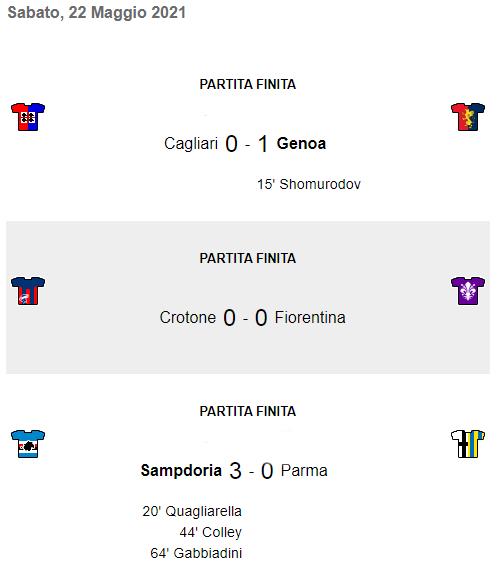The image size is (502, 583).
Task: Click the Sampdoria jersey icon
Action: click(x=28, y=444)
